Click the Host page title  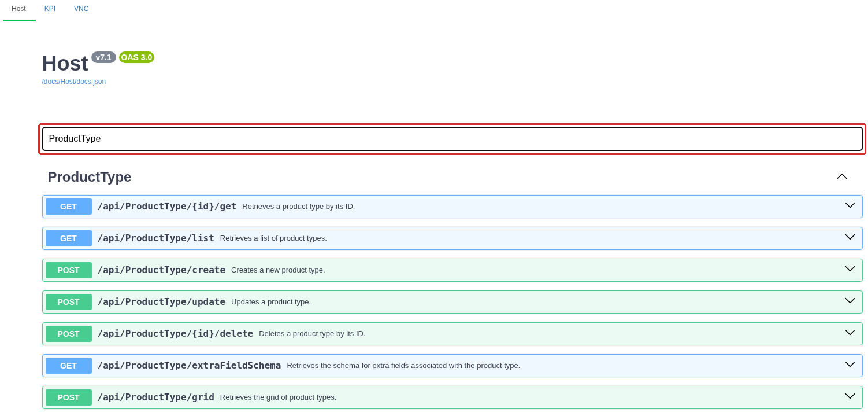pyautogui.click(x=65, y=63)
